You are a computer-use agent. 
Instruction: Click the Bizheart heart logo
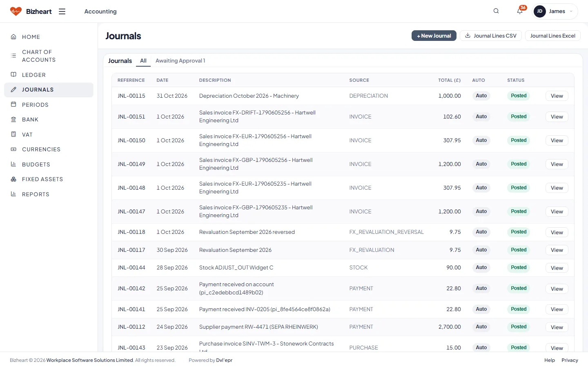tap(16, 11)
